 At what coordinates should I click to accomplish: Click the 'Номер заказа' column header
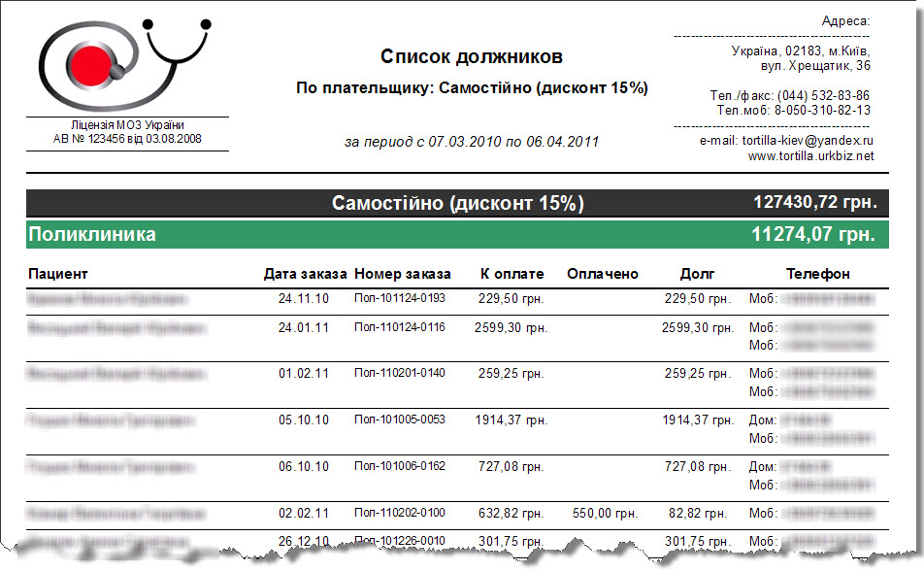tap(403, 274)
